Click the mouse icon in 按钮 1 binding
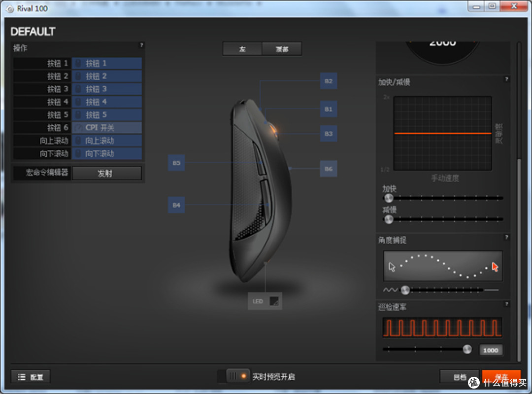This screenshot has height=394, width=532. (78, 63)
